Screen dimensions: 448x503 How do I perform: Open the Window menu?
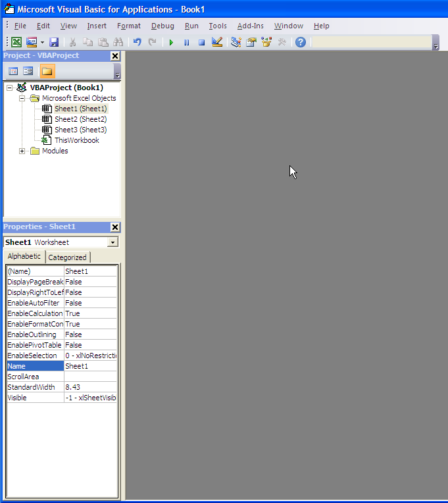pyautogui.click(x=288, y=26)
